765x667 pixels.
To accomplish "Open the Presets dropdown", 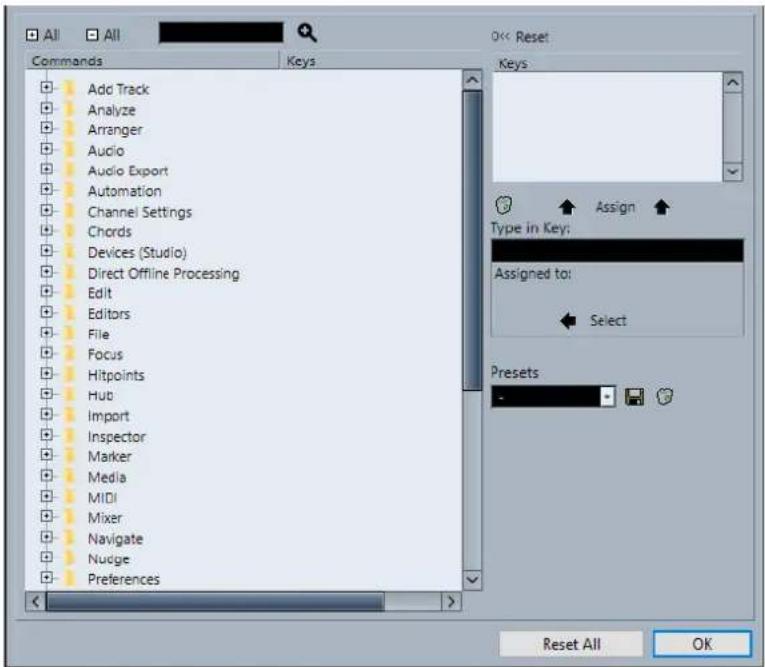I will tap(607, 397).
